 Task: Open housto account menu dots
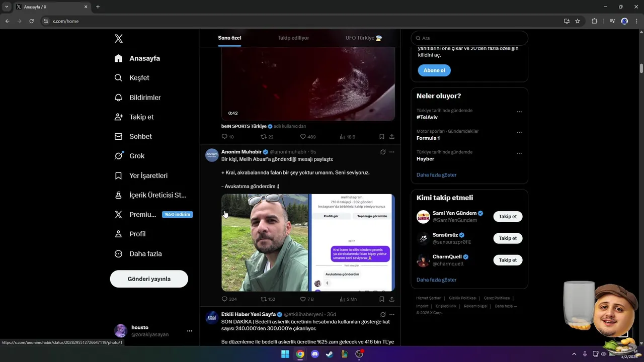pos(190,331)
